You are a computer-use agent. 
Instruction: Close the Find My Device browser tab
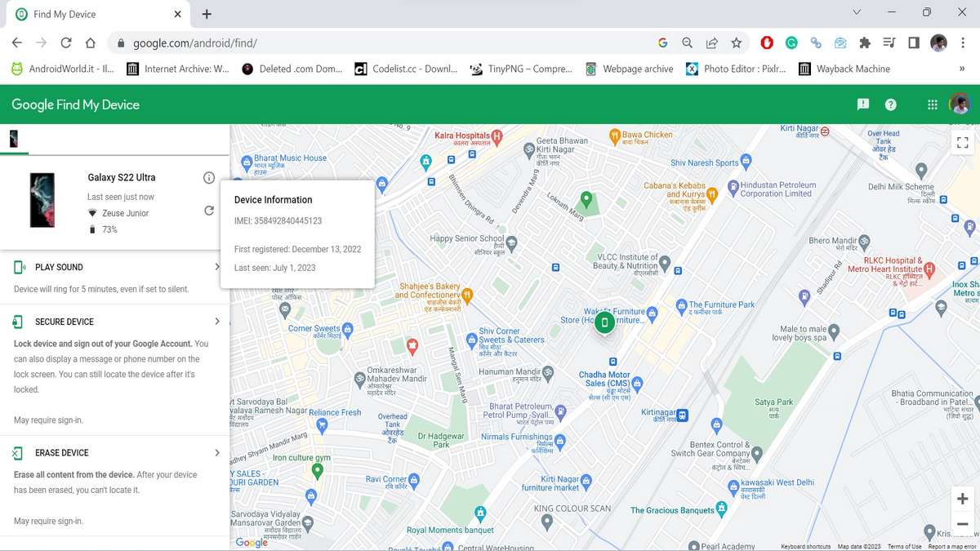178,14
